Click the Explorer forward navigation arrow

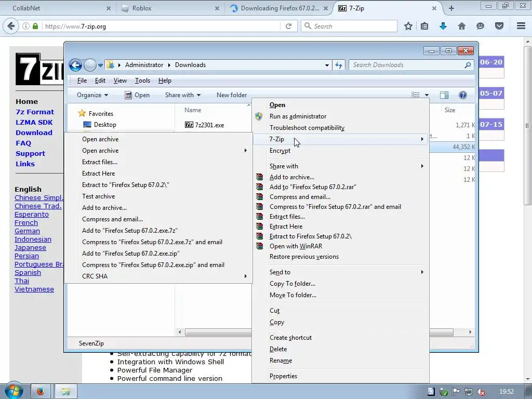90,65
